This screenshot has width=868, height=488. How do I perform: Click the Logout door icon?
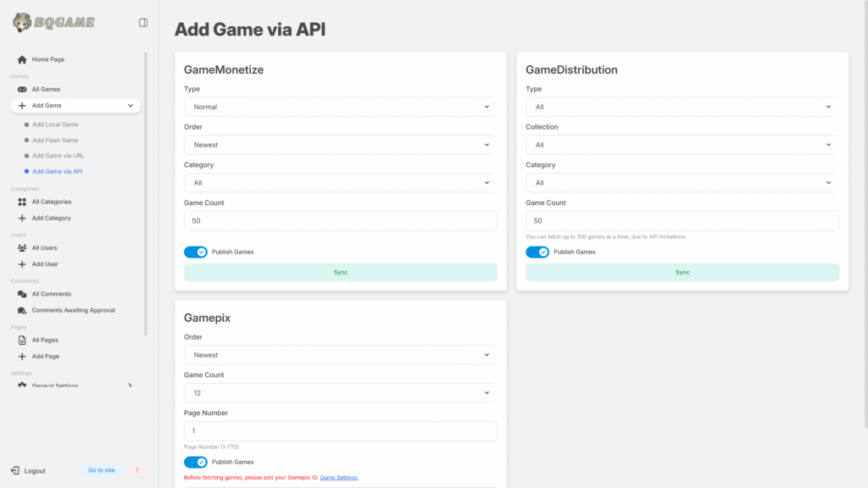tap(15, 470)
